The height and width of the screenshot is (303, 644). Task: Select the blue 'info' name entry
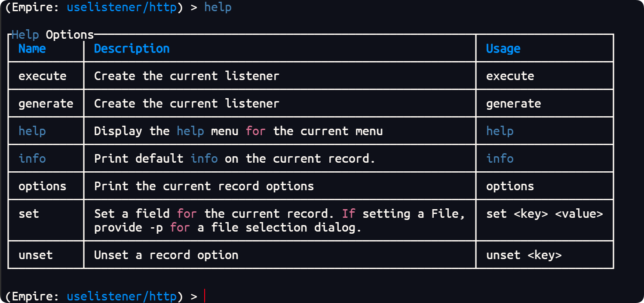coord(32,159)
